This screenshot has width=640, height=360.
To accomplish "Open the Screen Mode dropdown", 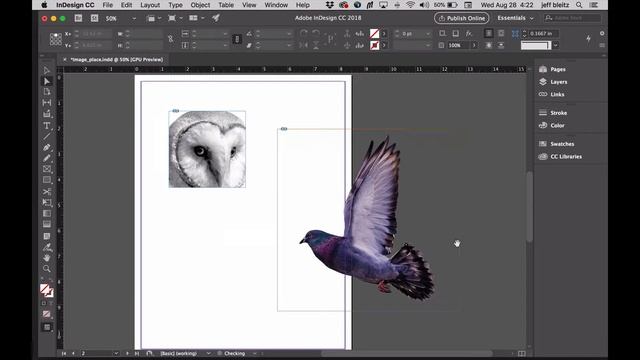I will click(175, 18).
